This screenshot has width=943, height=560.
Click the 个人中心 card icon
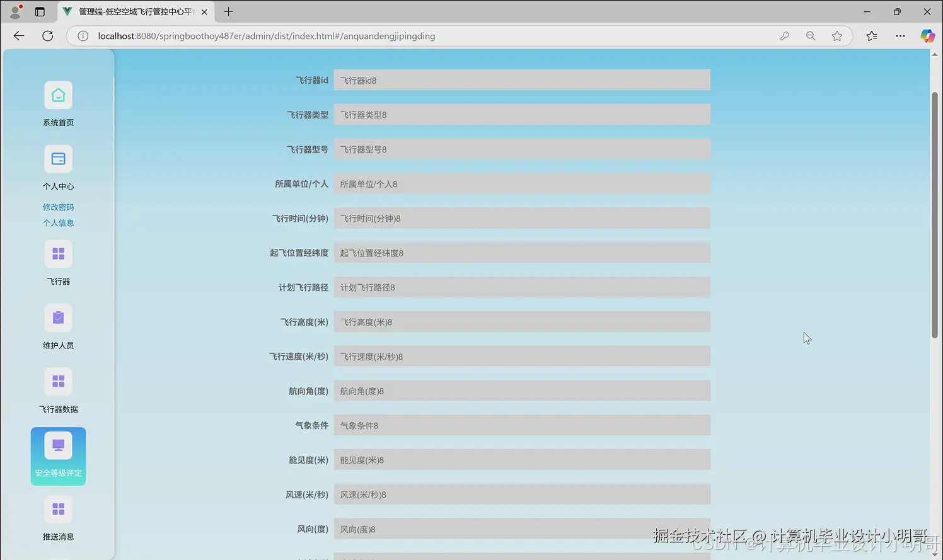pyautogui.click(x=58, y=159)
